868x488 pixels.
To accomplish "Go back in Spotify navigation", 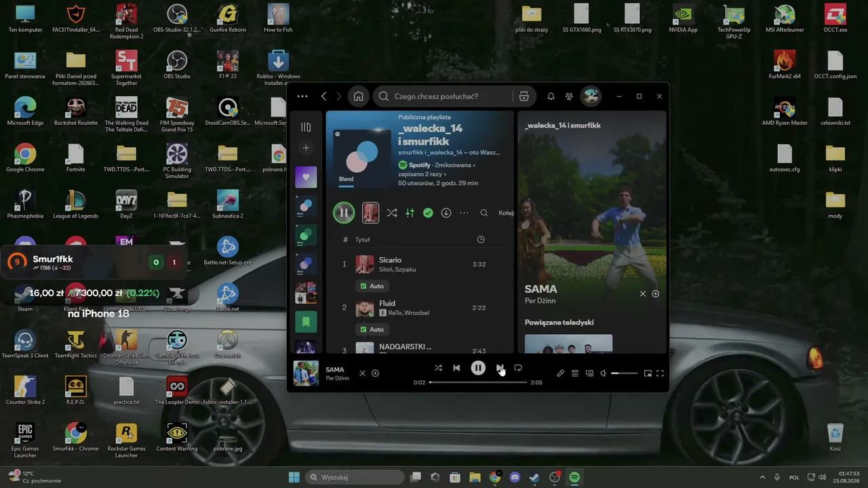I will pyautogui.click(x=324, y=96).
